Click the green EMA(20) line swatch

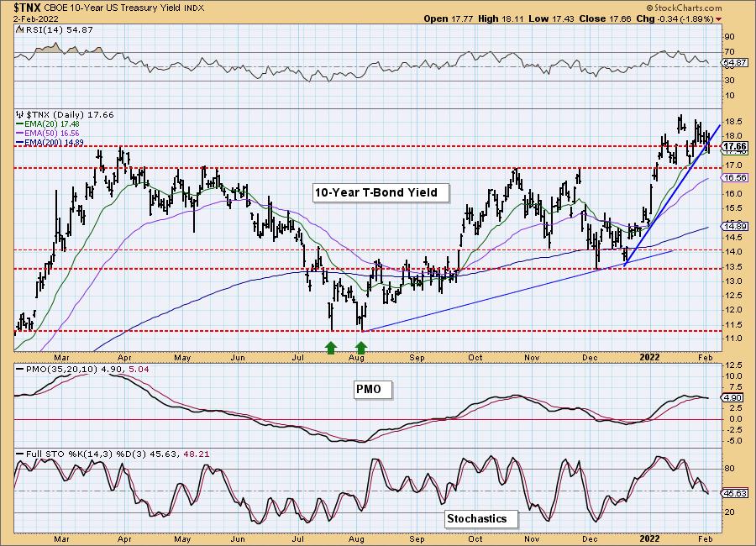(x=18, y=124)
